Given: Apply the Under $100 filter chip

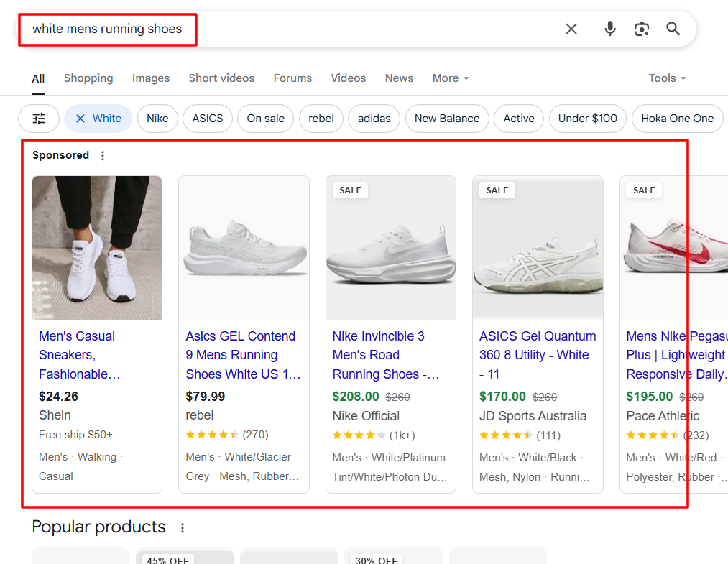Looking at the screenshot, I should (587, 119).
